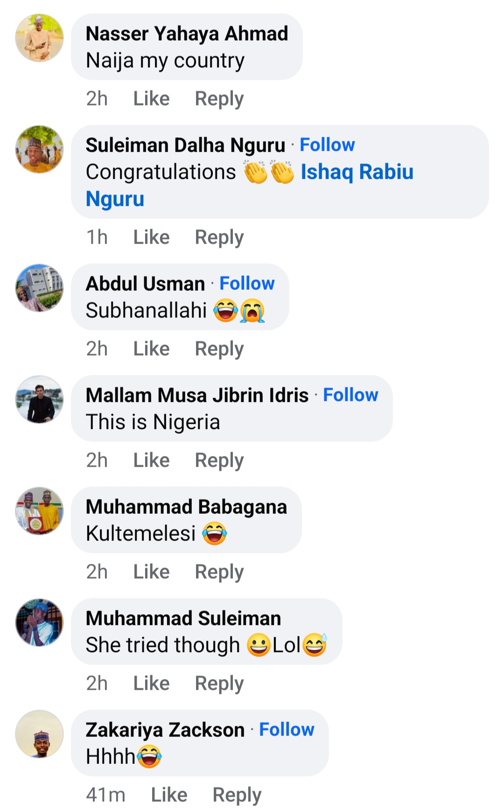This screenshot has height=812, width=504.
Task: Reply to Muhammad Suleiman's comment
Action: pos(220,683)
